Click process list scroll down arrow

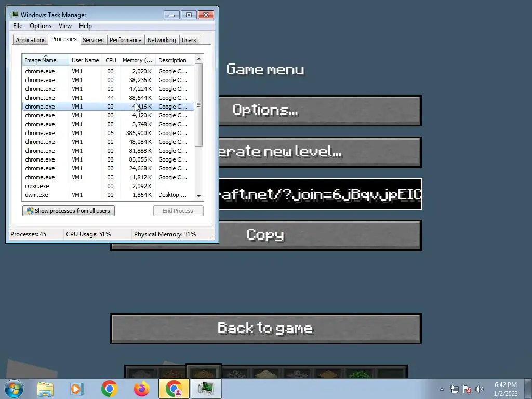[x=199, y=196]
